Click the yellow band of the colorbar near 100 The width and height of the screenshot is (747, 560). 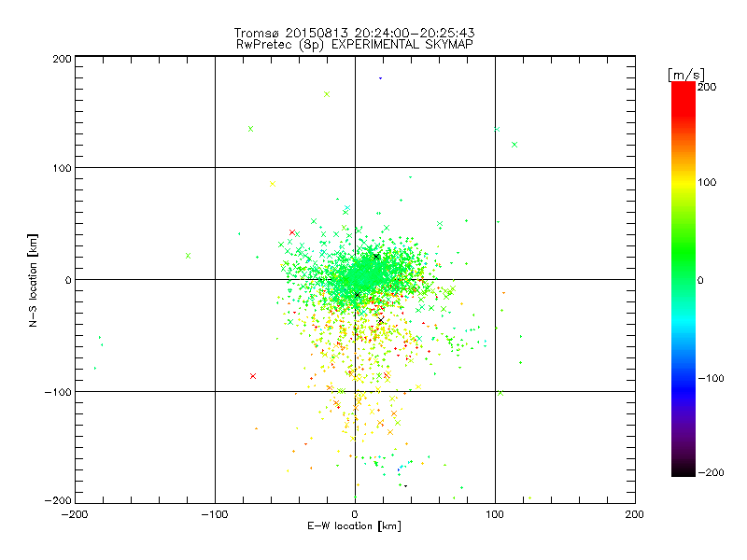[x=684, y=182]
